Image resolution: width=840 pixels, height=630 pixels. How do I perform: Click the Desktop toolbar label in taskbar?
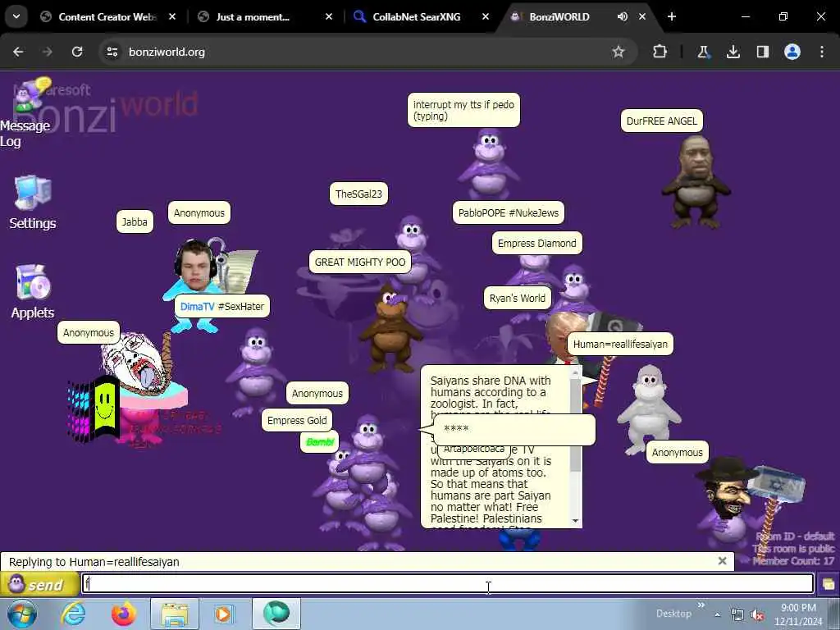pos(673,614)
